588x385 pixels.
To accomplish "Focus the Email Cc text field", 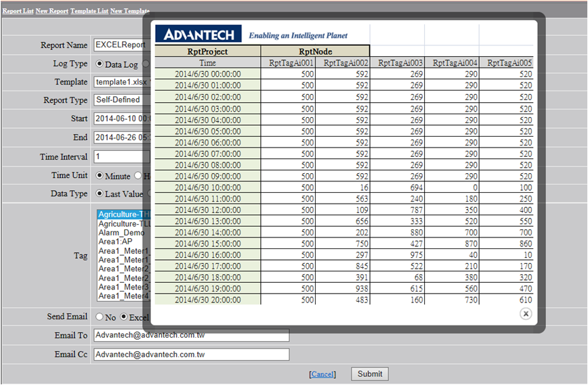I will click(191, 355).
